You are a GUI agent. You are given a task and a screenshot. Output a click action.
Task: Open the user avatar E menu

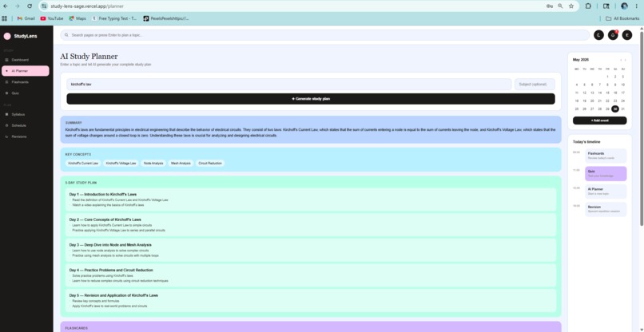pos(627,35)
